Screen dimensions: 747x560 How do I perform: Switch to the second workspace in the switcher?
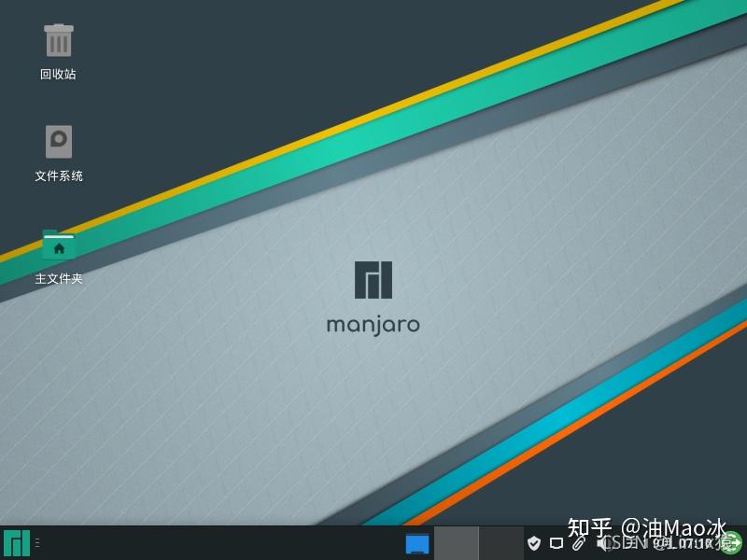coord(455,544)
